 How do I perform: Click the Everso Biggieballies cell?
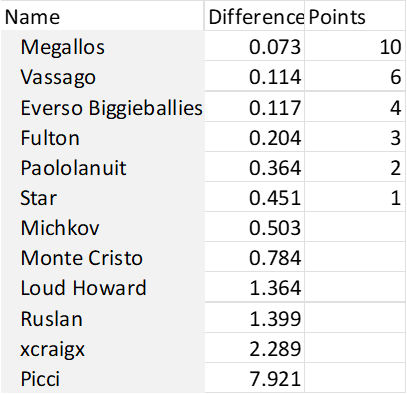point(102,107)
